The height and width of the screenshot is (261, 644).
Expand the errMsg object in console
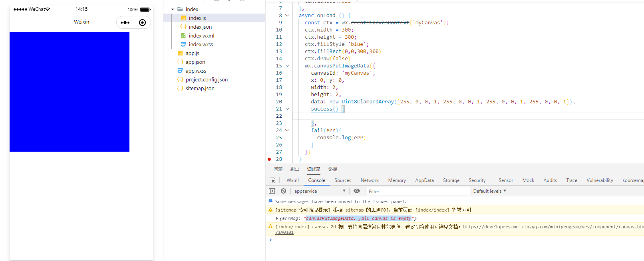pyautogui.click(x=277, y=218)
